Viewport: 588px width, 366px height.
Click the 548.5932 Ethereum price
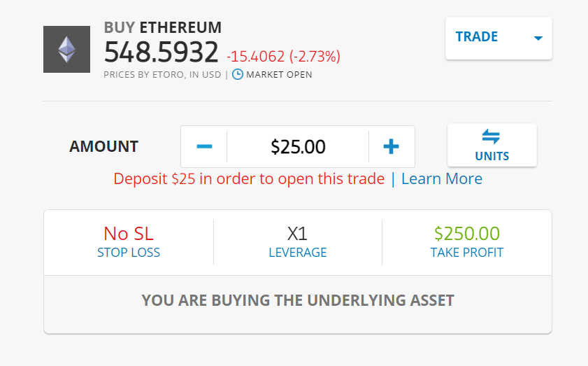[162, 52]
